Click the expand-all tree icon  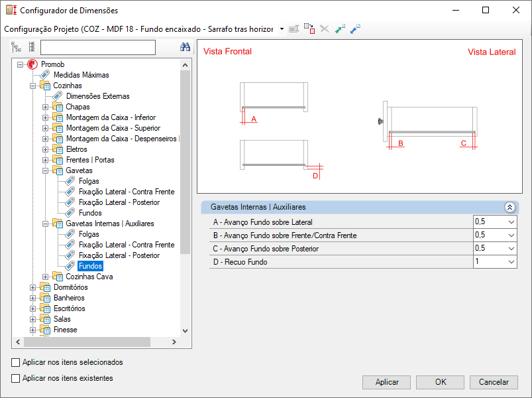click(17, 47)
